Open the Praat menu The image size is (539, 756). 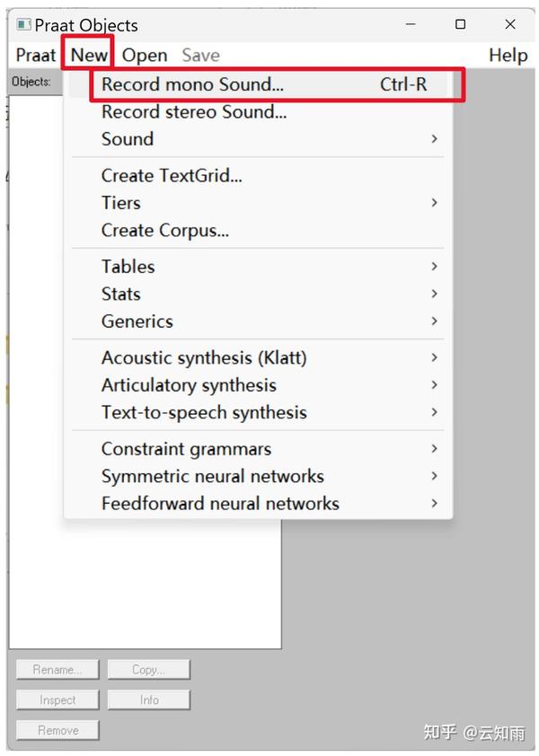[36, 55]
